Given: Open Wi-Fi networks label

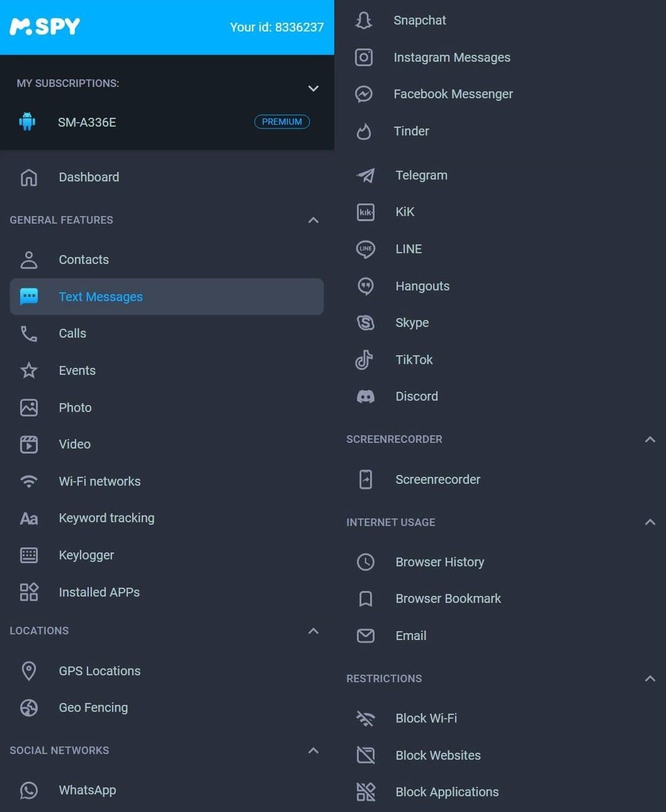Looking at the screenshot, I should 99,481.
